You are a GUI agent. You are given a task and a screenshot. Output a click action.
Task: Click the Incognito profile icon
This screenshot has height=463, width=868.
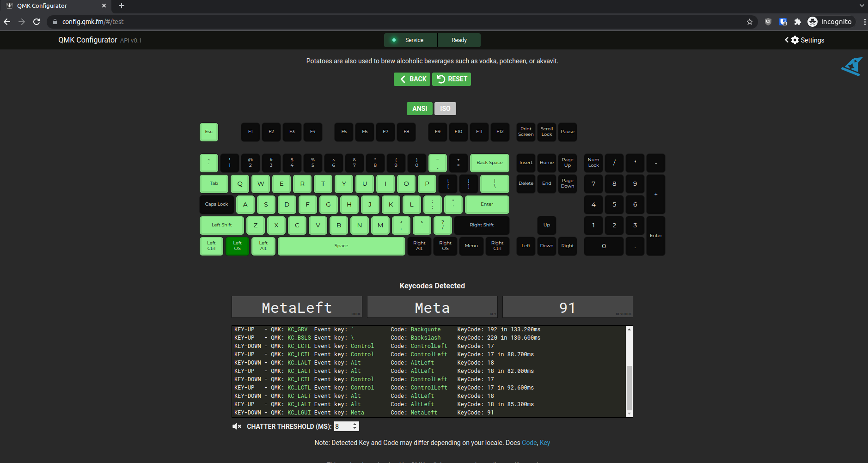click(x=812, y=22)
